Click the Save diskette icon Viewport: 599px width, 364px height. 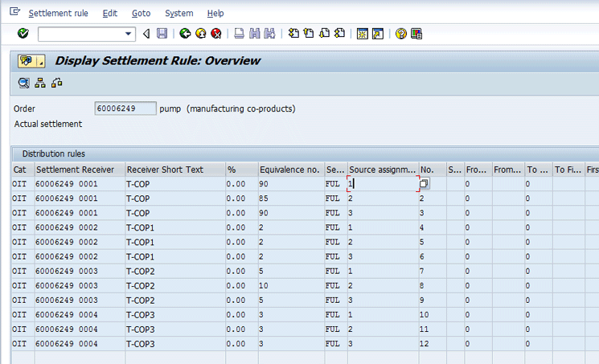[x=162, y=34]
